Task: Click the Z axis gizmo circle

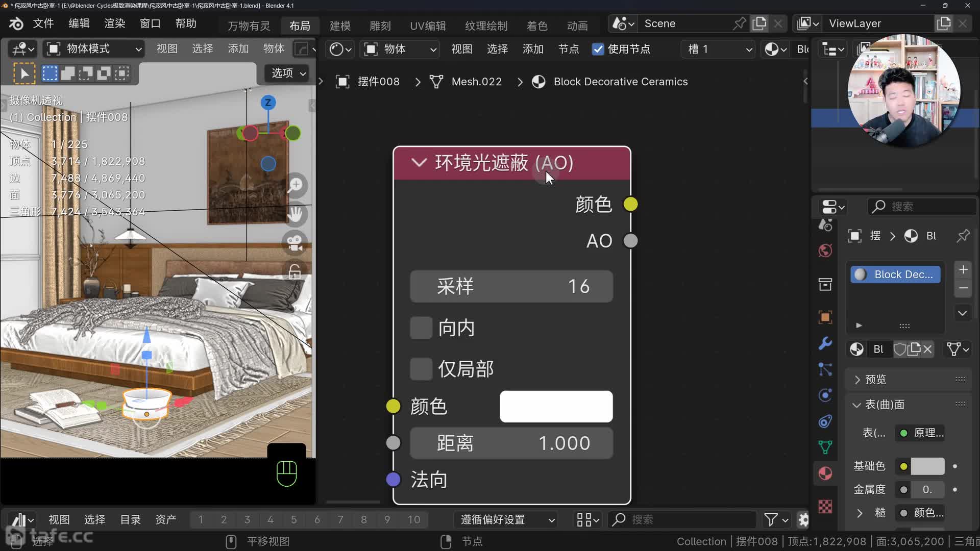Action: tap(268, 103)
